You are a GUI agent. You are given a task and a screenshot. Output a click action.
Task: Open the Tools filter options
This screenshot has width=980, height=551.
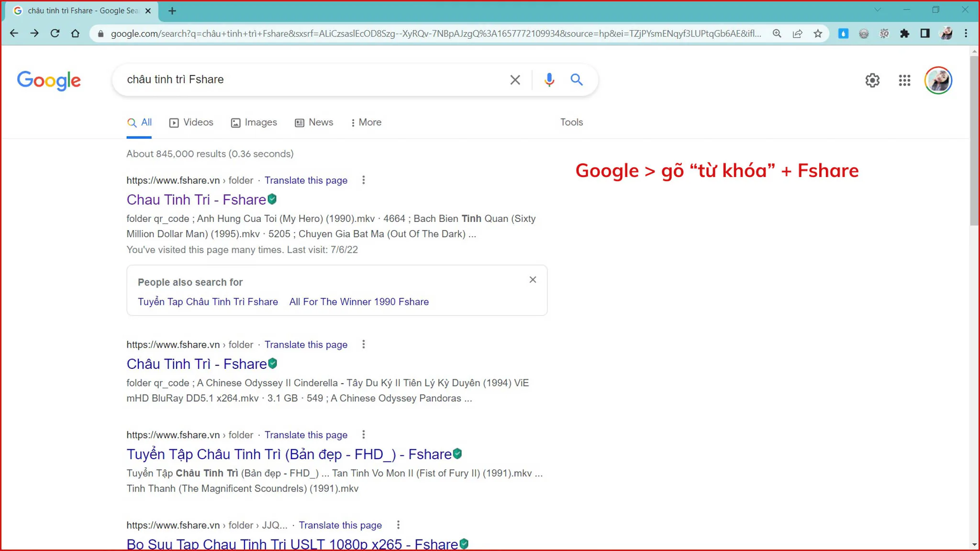[x=571, y=122]
